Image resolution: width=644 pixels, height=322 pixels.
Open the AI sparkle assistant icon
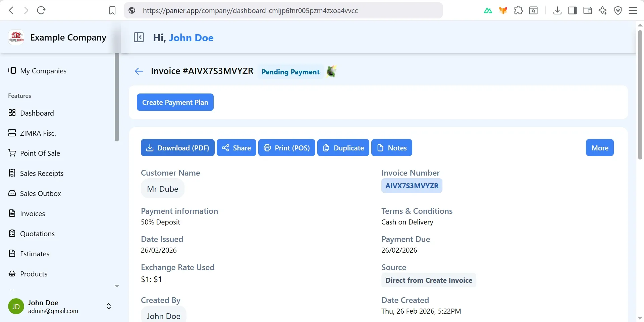(603, 11)
